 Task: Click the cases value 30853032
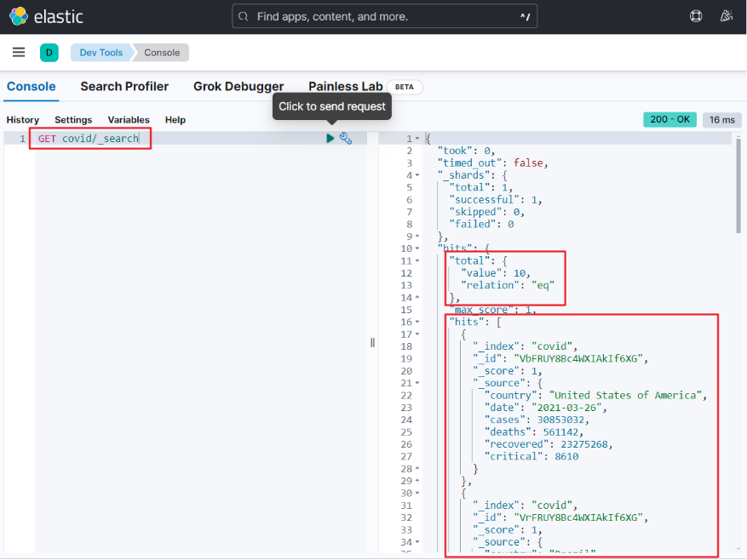click(x=560, y=420)
